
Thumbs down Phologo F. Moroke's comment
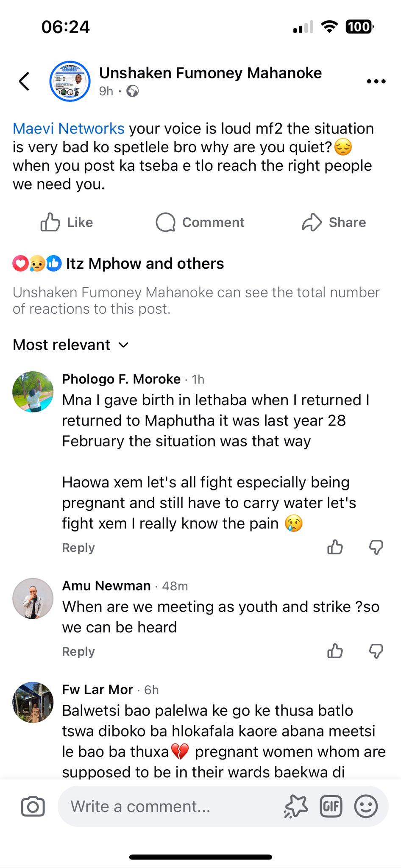[x=376, y=547]
